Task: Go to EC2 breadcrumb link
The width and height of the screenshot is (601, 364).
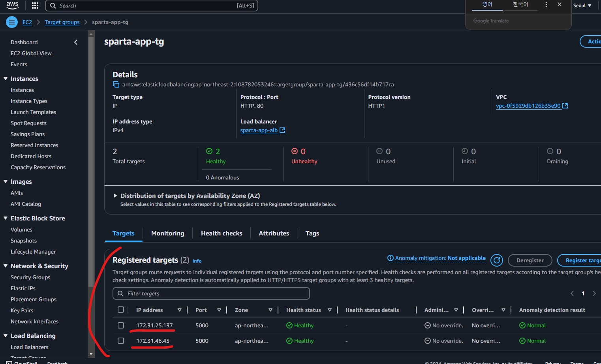Action: coord(27,22)
